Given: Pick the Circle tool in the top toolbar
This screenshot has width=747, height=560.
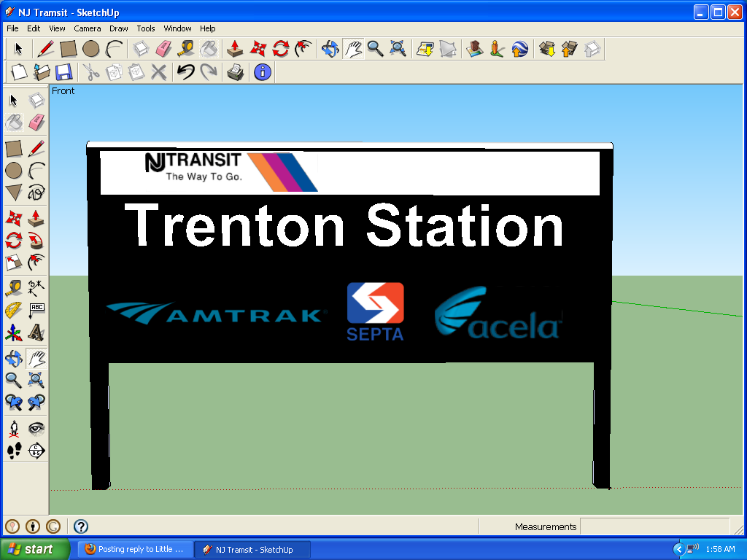Looking at the screenshot, I should pos(91,49).
